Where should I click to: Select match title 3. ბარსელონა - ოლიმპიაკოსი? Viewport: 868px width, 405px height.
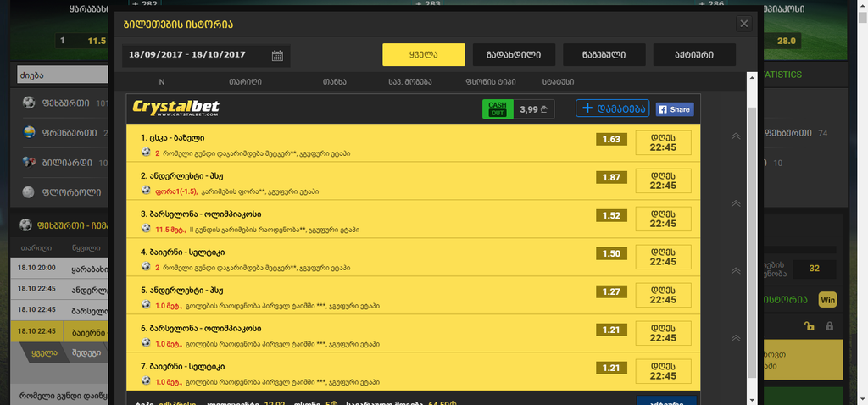click(201, 214)
